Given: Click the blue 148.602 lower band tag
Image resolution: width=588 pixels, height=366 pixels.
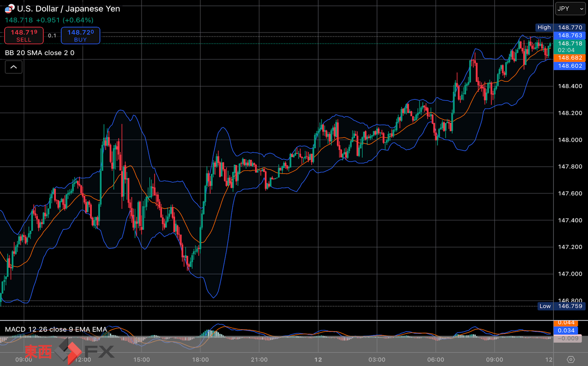Looking at the screenshot, I should pos(569,66).
